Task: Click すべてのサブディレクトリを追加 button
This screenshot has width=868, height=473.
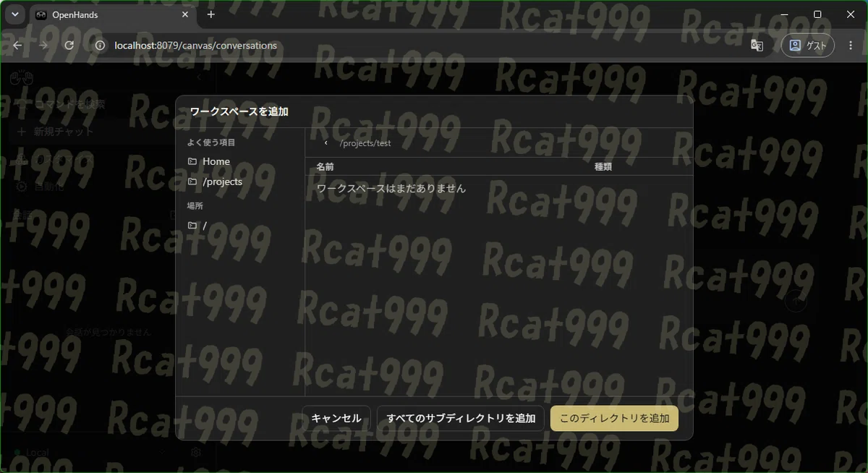Action: [461, 418]
